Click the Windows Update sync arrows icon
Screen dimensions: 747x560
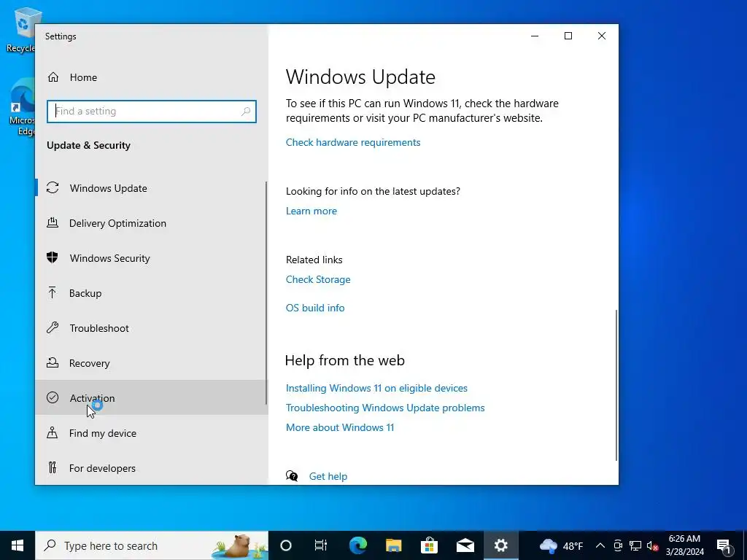[53, 188]
